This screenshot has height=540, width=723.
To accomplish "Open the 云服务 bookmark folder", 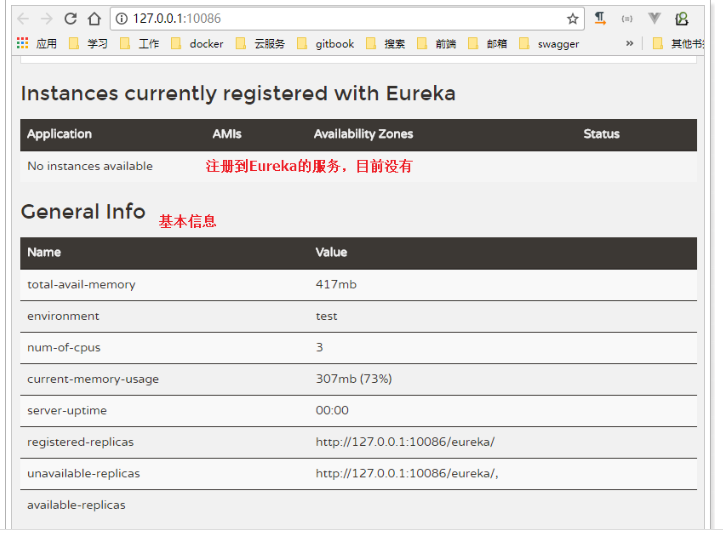I will (x=260, y=44).
